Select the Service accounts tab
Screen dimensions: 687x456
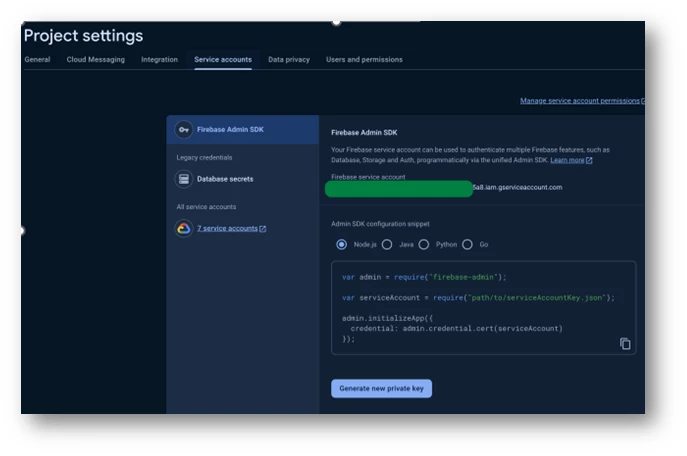click(x=223, y=60)
